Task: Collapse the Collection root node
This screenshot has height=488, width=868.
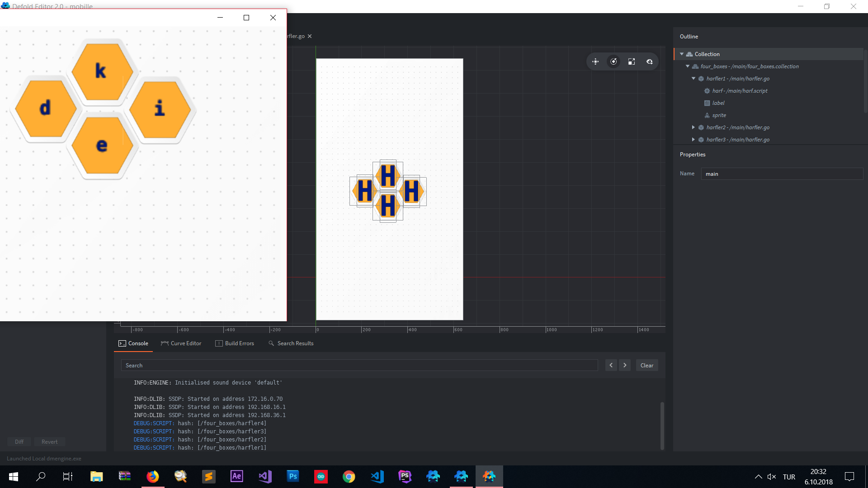Action: tap(682, 54)
